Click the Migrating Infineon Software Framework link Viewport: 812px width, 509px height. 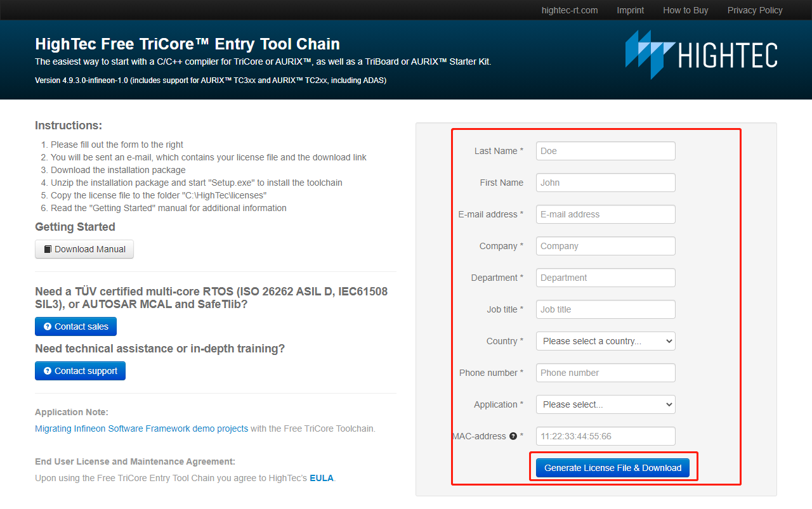pyautogui.click(x=141, y=428)
